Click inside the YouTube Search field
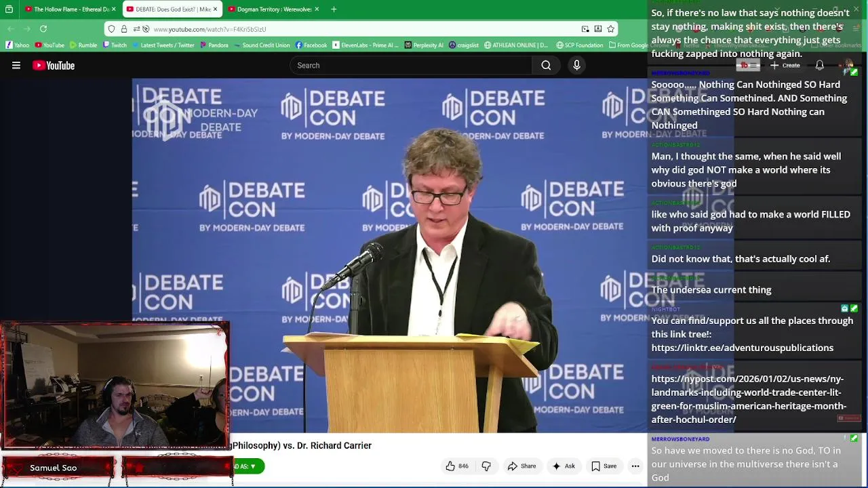The width and height of the screenshot is (868, 488). [x=411, y=66]
